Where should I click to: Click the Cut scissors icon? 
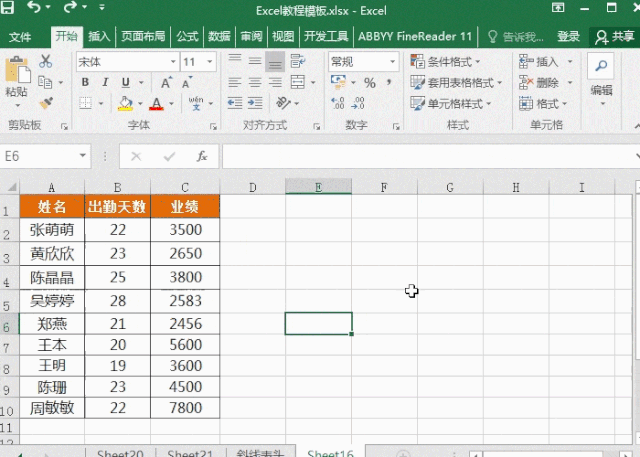pos(46,62)
